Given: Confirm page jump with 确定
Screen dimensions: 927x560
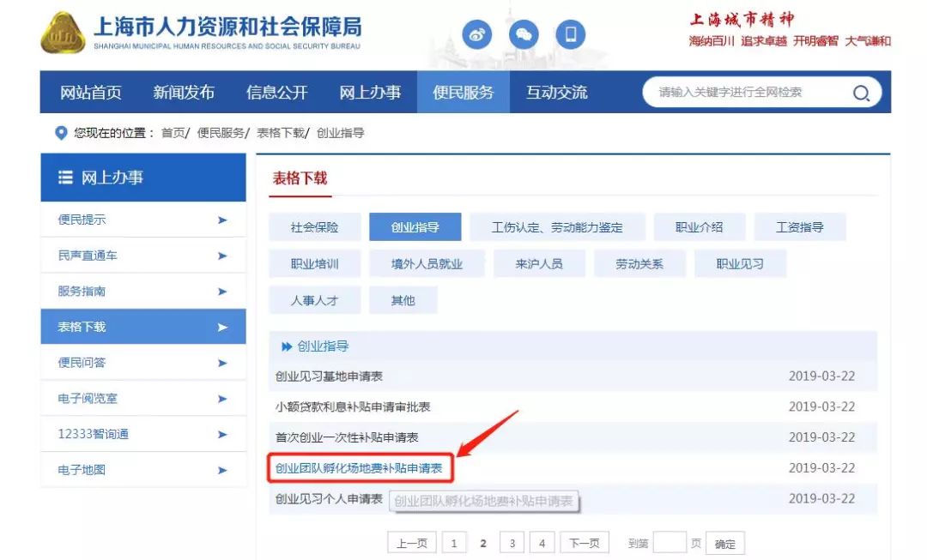Looking at the screenshot, I should pos(724,544).
